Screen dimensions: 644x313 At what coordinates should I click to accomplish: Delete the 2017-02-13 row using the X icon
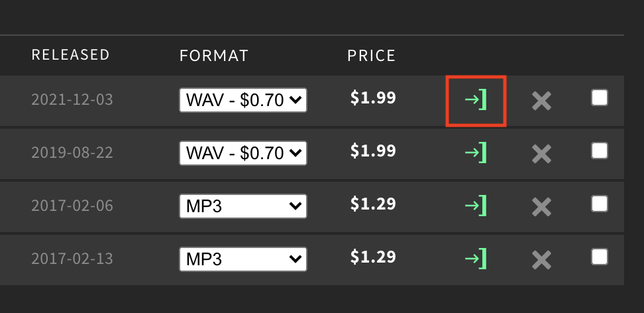pos(541,260)
